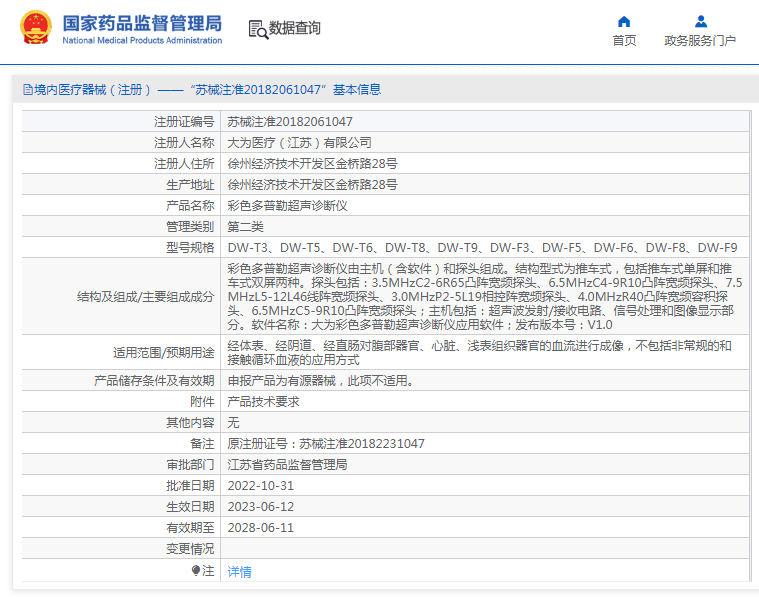Click the 产品名称 label
The image size is (759, 597).
tap(190, 206)
